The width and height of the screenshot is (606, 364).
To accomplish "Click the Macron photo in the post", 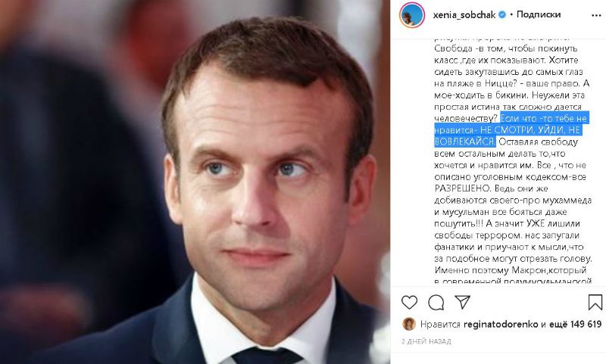I will (x=195, y=182).
